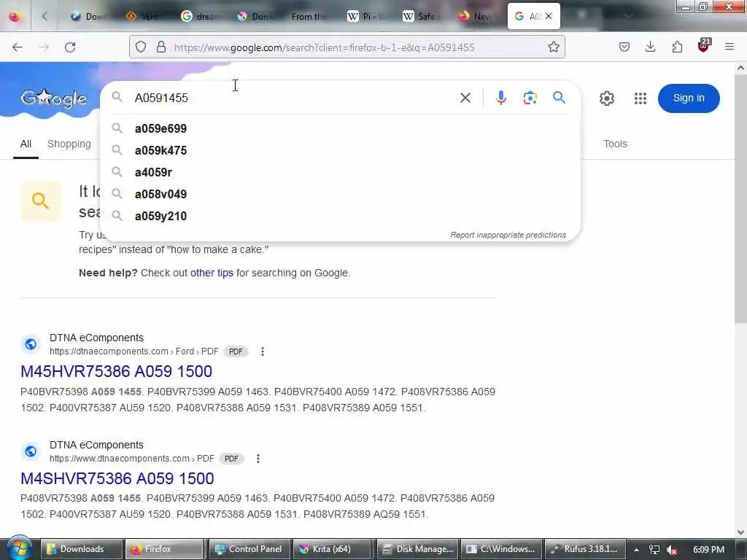Open the tracking protection shield icon
Screen dimensions: 747x560
141,47
